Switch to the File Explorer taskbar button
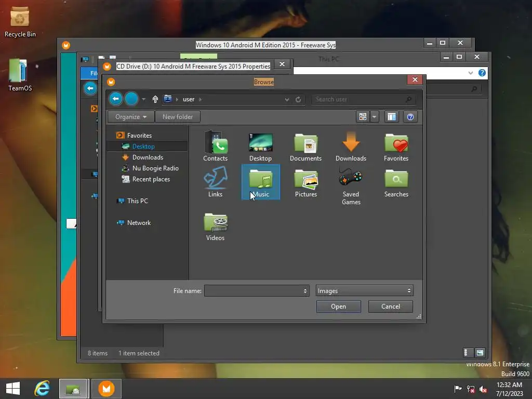Image resolution: width=532 pixels, height=399 pixels. [x=73, y=389]
